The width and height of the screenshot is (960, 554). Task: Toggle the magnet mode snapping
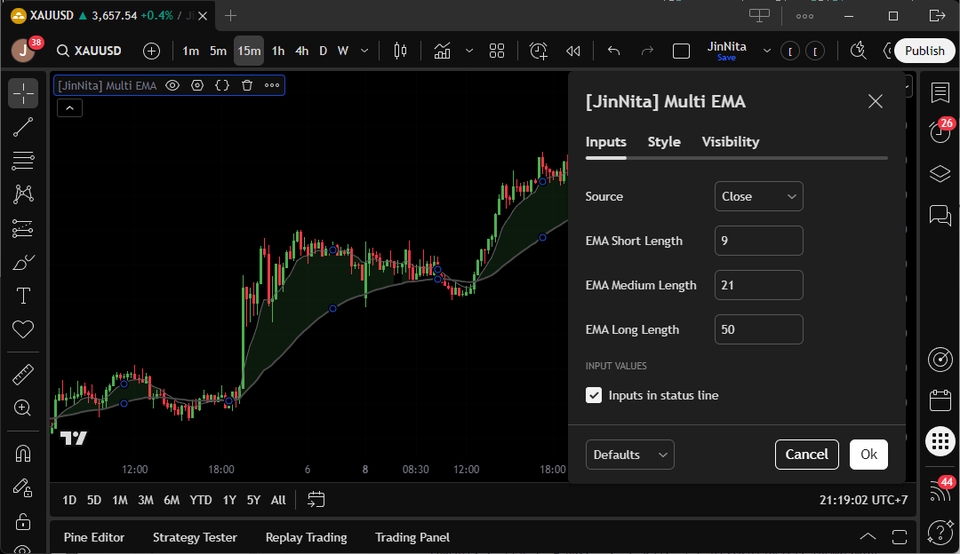[x=23, y=453]
